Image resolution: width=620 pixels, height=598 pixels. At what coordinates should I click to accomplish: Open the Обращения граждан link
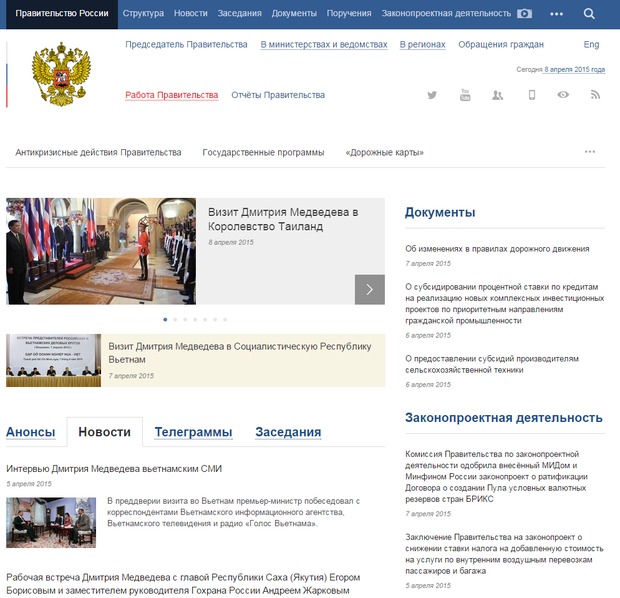point(501,45)
